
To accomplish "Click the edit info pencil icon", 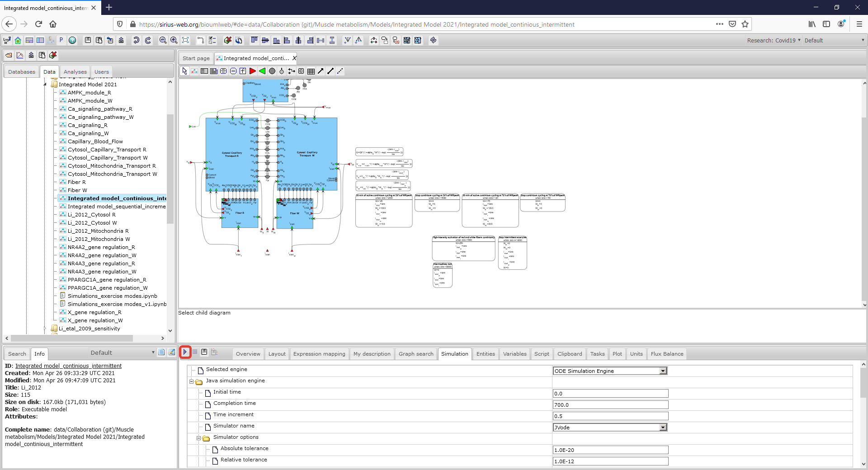I will pos(172,352).
